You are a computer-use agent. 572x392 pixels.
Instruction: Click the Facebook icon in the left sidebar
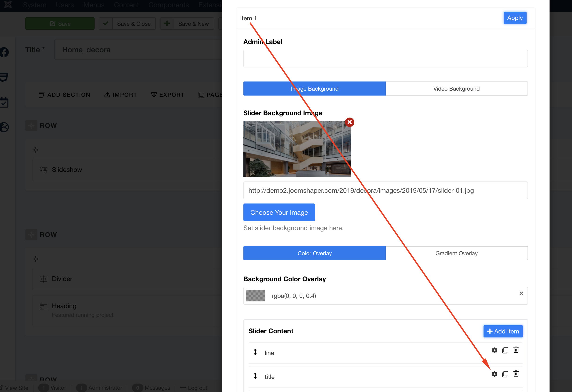4,52
